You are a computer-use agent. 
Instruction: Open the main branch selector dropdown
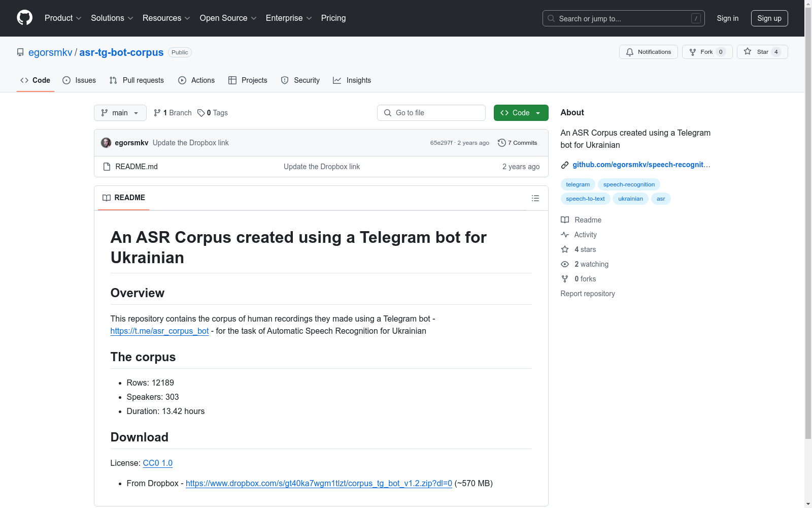click(120, 113)
